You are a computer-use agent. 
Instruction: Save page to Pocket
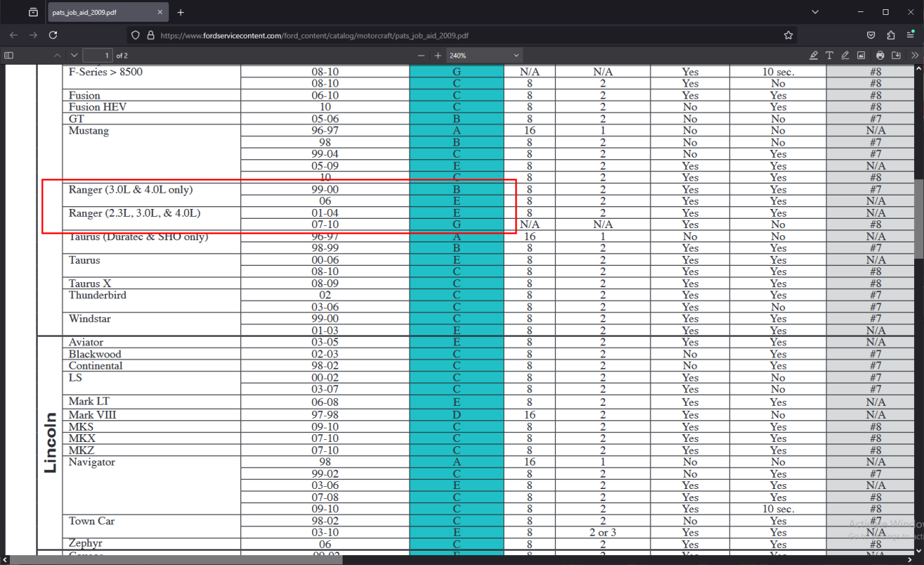tap(871, 35)
